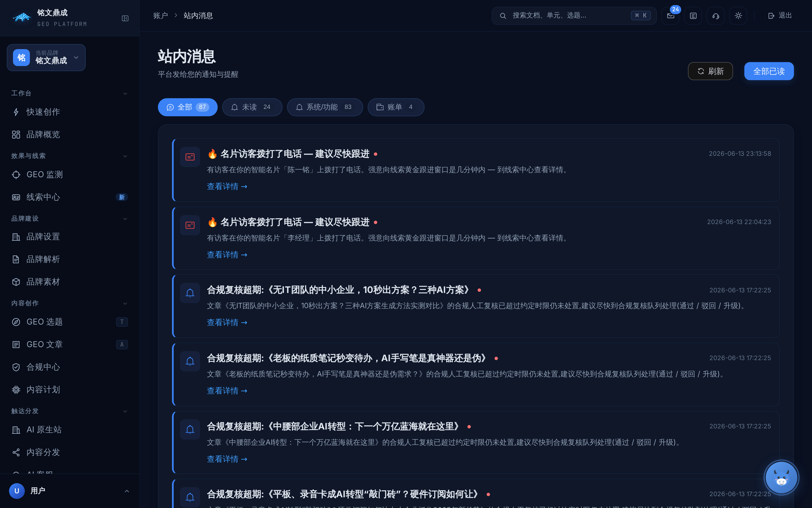Click the 合规中心 shield icon
Screen dimensions: 812x508
(x=16, y=367)
